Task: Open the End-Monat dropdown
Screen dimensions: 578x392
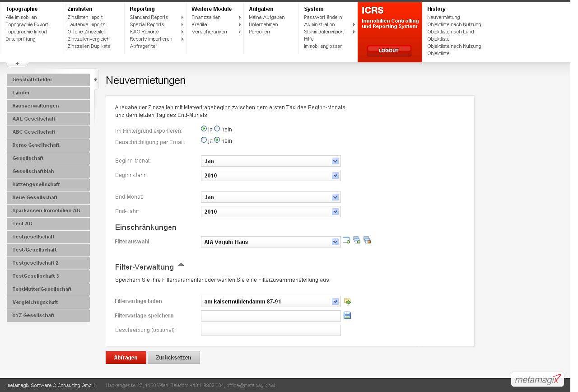Action: (x=271, y=197)
